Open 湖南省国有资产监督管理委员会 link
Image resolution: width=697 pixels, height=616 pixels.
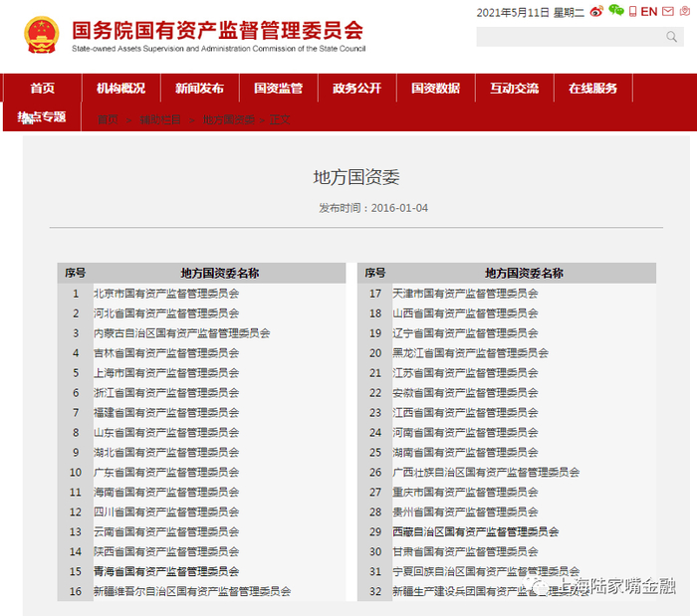pos(465,453)
